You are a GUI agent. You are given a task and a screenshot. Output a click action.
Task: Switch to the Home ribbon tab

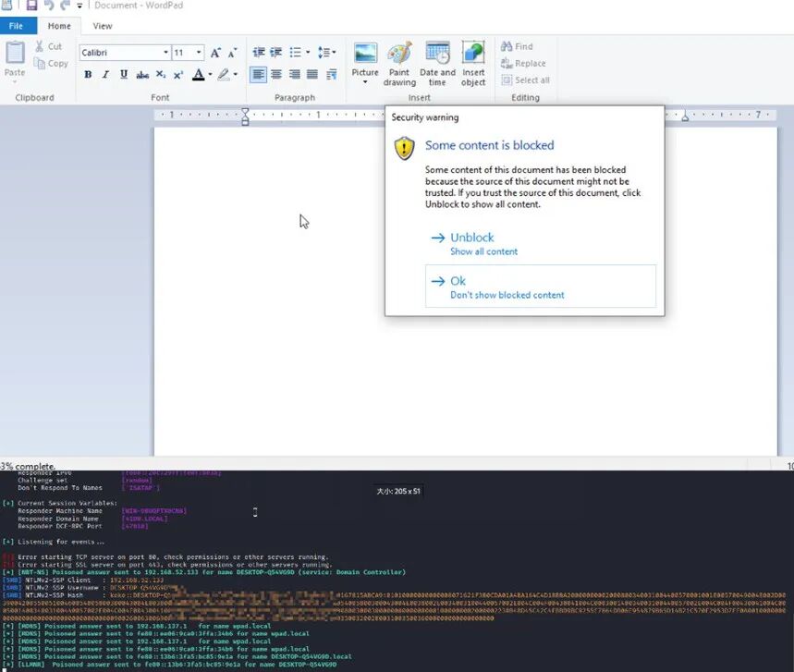[59, 26]
